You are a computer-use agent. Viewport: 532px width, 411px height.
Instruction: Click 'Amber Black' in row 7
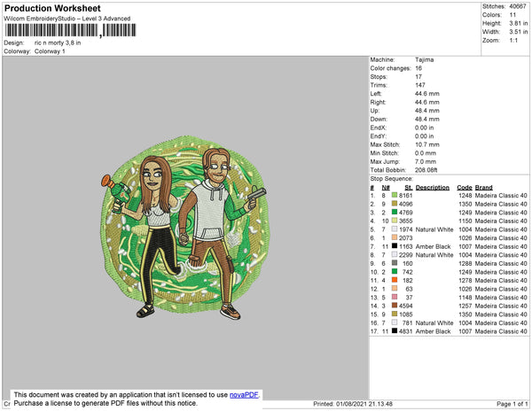click(x=433, y=246)
